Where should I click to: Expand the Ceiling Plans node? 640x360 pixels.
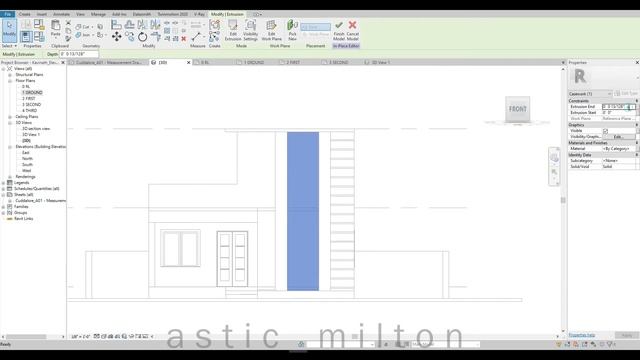pos(10,117)
